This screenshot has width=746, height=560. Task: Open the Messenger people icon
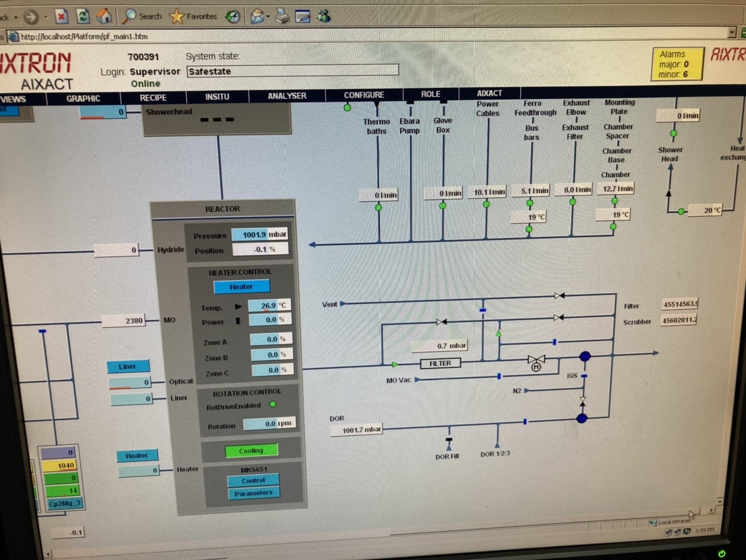(324, 17)
